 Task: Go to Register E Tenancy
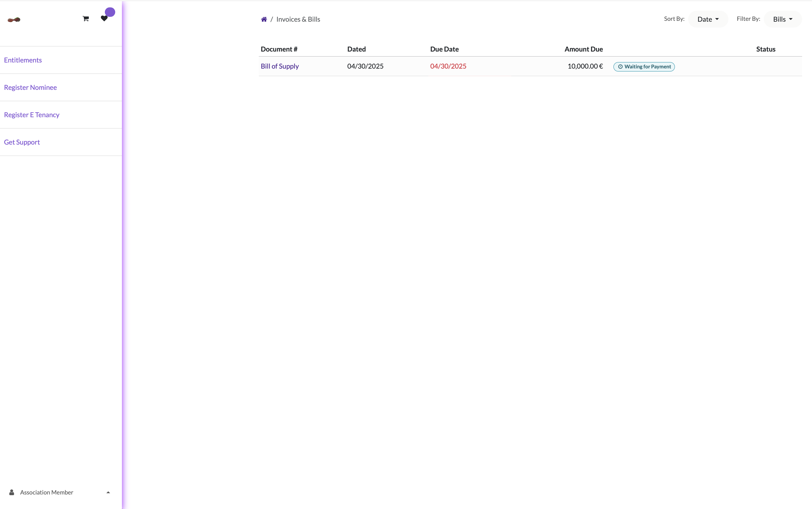32,115
